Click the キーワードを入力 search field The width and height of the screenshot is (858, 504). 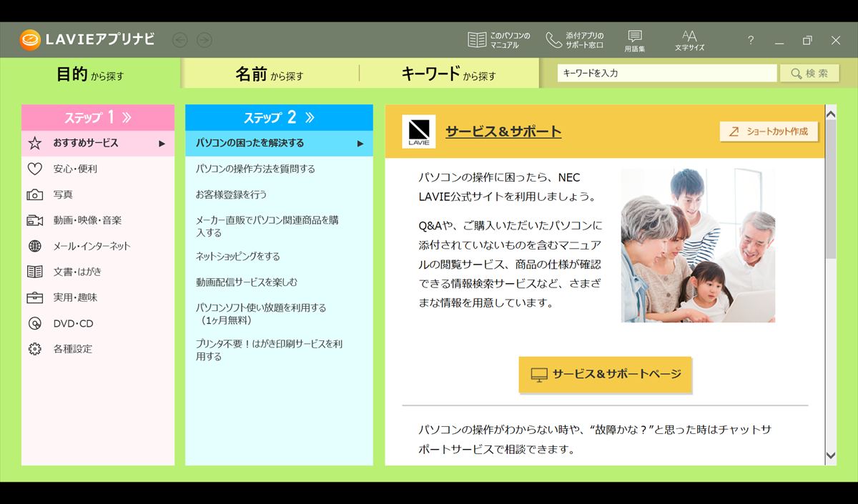[x=667, y=73]
